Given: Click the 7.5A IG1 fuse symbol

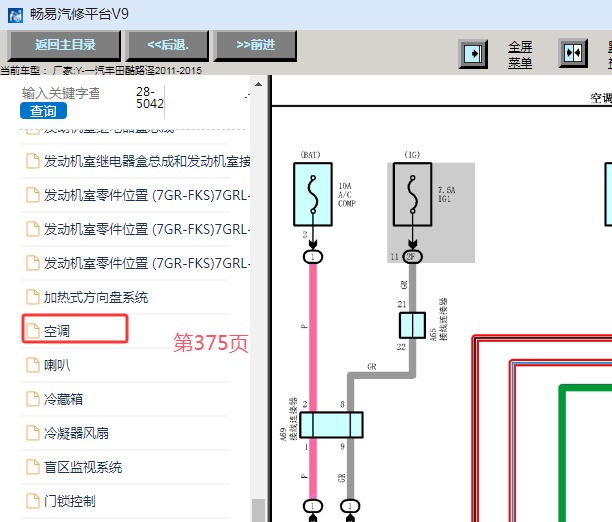Looking at the screenshot, I should (x=413, y=194).
